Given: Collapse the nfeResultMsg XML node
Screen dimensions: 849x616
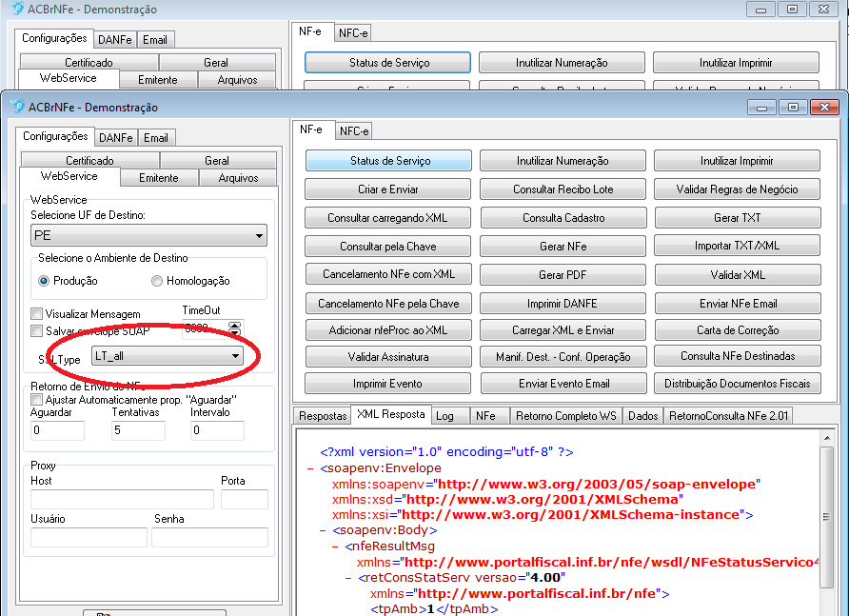Looking at the screenshot, I should [335, 546].
